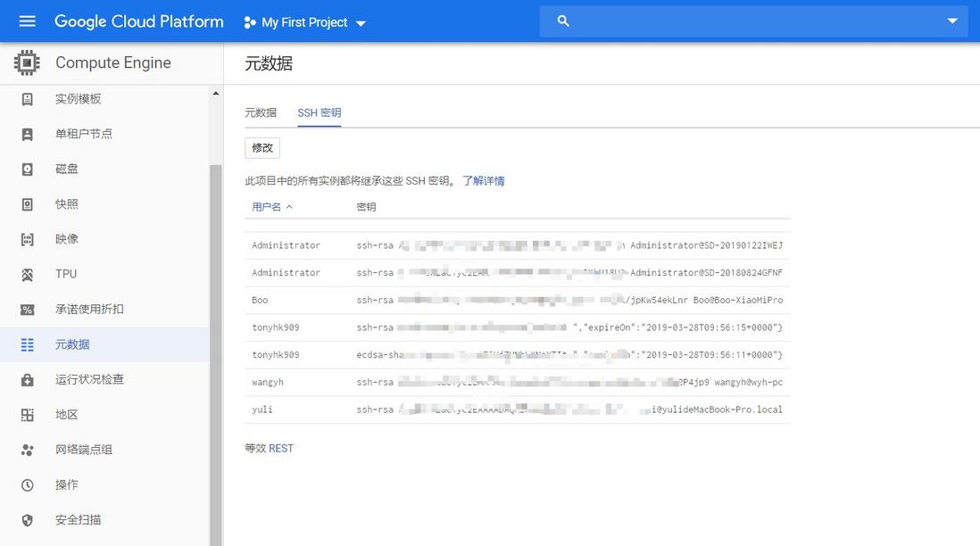Open 操作 in the sidebar
The image size is (980, 546).
[67, 484]
